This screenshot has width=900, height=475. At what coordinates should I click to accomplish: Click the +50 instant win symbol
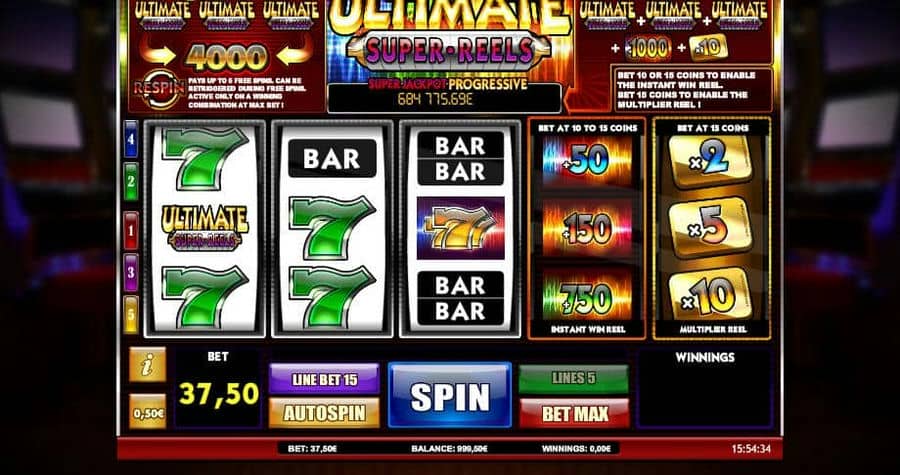coord(586,162)
